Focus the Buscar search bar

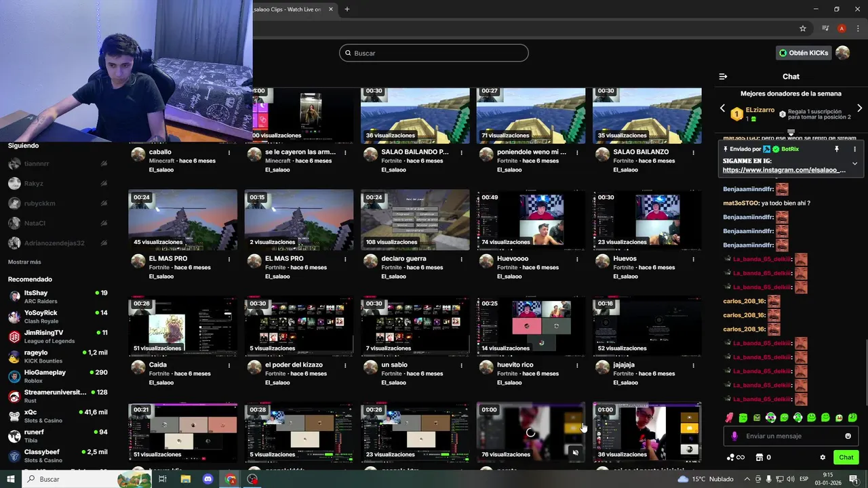[434, 53]
